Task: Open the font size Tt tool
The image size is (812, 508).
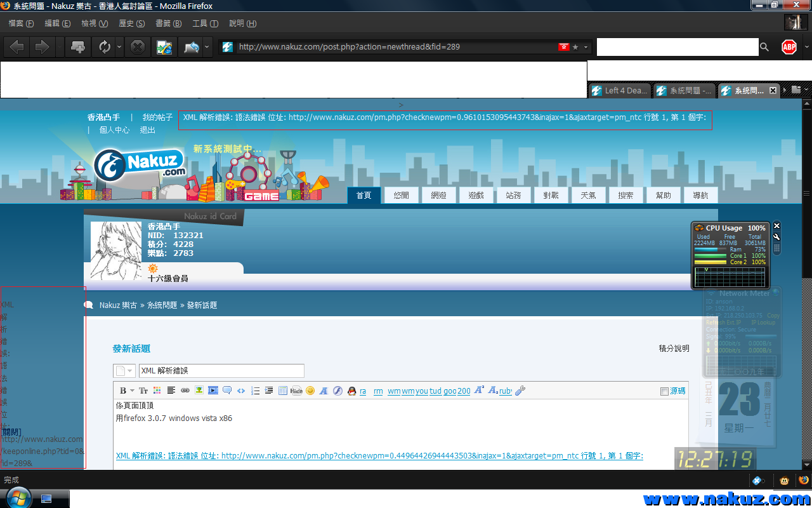Action: [143, 391]
